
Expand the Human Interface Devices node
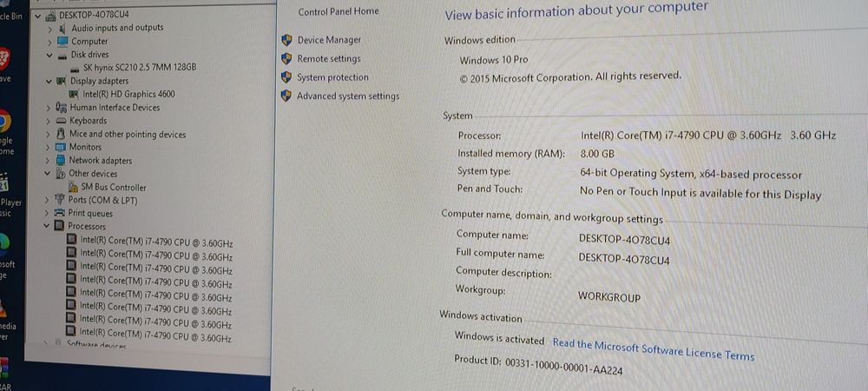pyautogui.click(x=49, y=108)
